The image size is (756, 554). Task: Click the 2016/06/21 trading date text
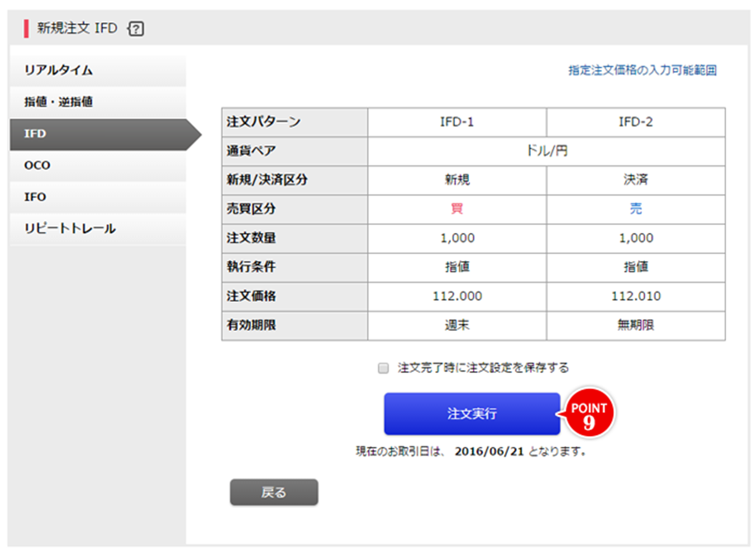pyautogui.click(x=489, y=452)
